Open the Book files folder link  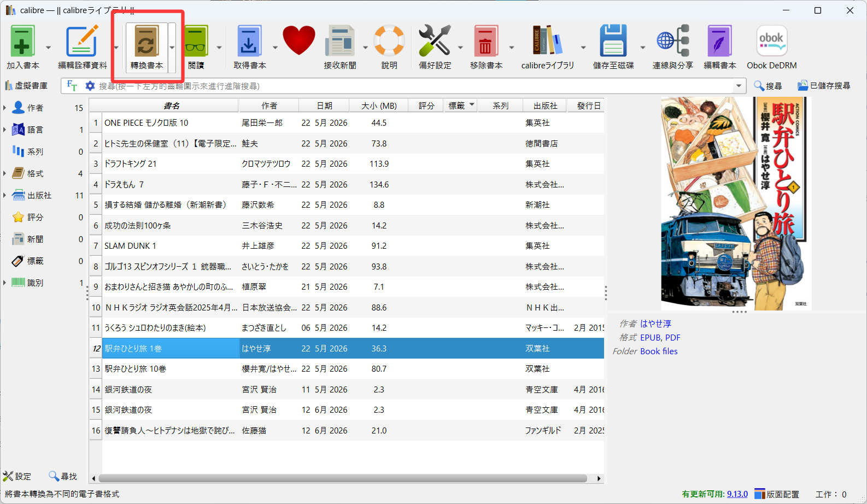[659, 351]
